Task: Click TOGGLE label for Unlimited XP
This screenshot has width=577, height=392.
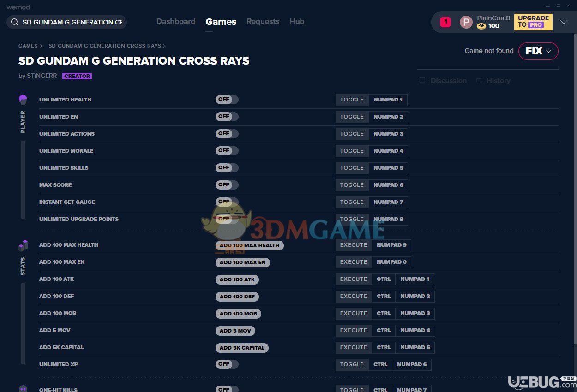Action: (352, 364)
